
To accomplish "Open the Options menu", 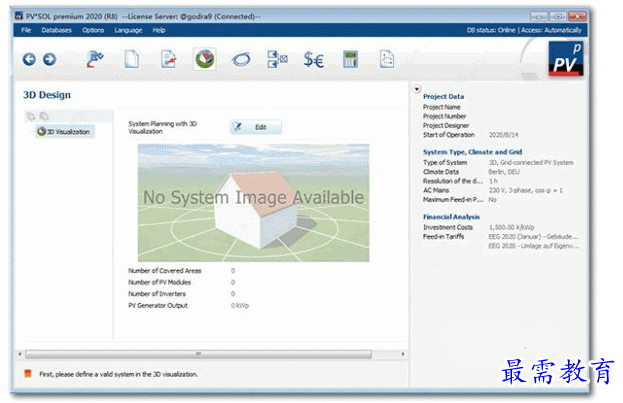I will tap(93, 30).
